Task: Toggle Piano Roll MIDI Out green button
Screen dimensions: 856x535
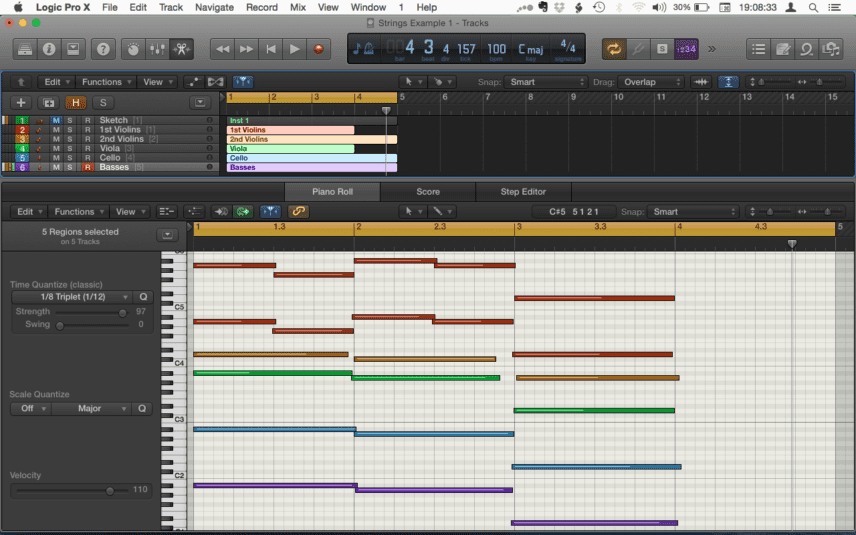Action: pos(243,212)
